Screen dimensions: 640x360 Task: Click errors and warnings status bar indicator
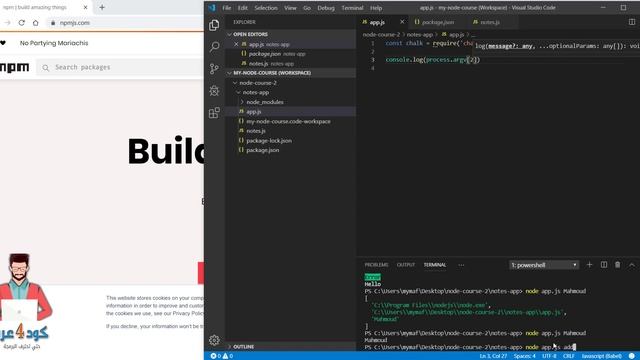pos(222,356)
